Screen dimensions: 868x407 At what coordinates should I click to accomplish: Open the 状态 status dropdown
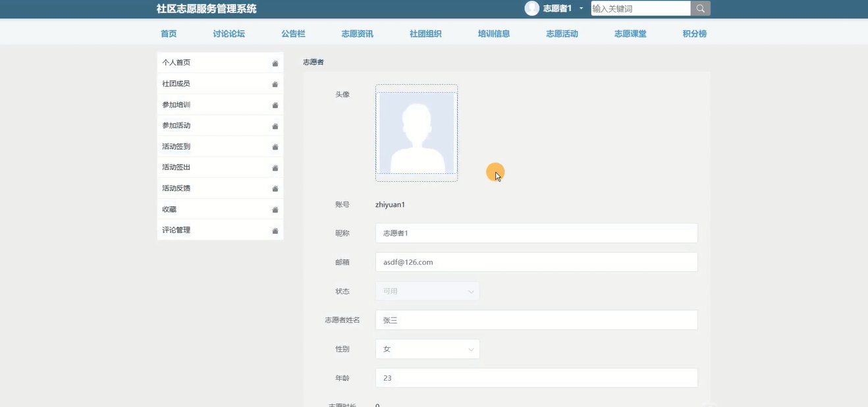pyautogui.click(x=427, y=291)
